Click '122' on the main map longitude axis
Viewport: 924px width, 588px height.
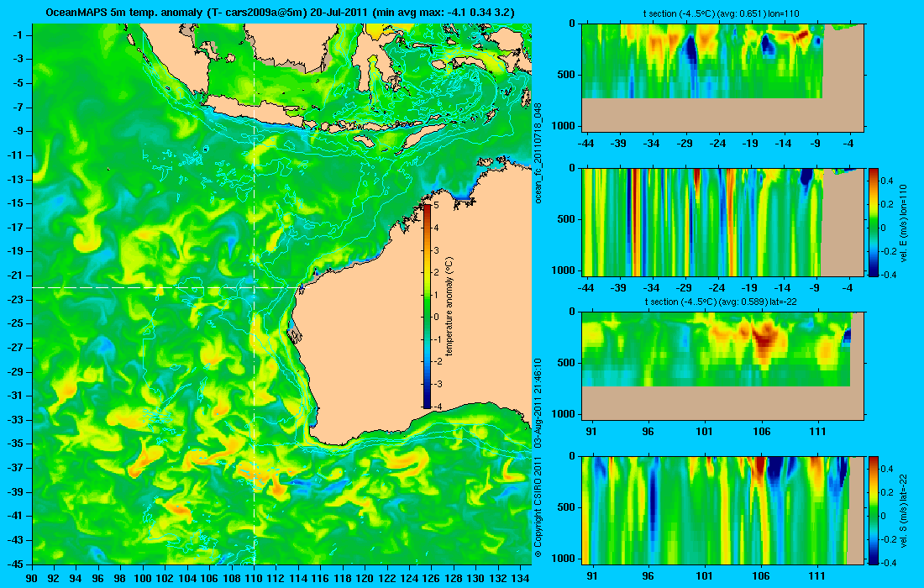click(386, 578)
